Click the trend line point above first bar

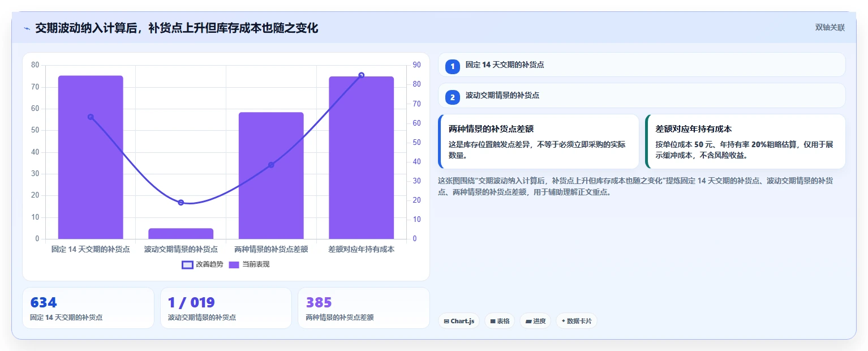pyautogui.click(x=91, y=117)
